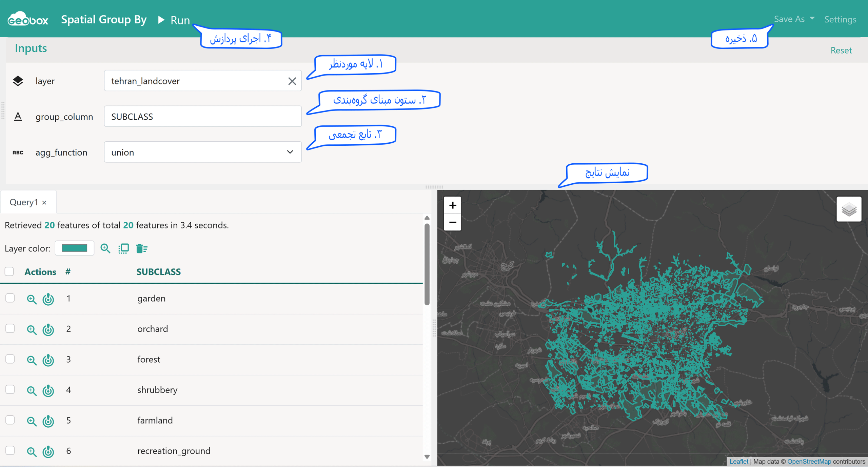Flash the forest feature on map
Viewport: 868px width, 467px height.
coord(48,360)
